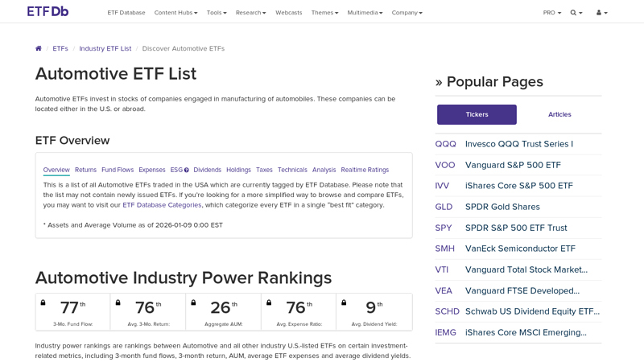Open the VTI ticker link
Viewport: 644px width, 362px height.
[441, 269]
